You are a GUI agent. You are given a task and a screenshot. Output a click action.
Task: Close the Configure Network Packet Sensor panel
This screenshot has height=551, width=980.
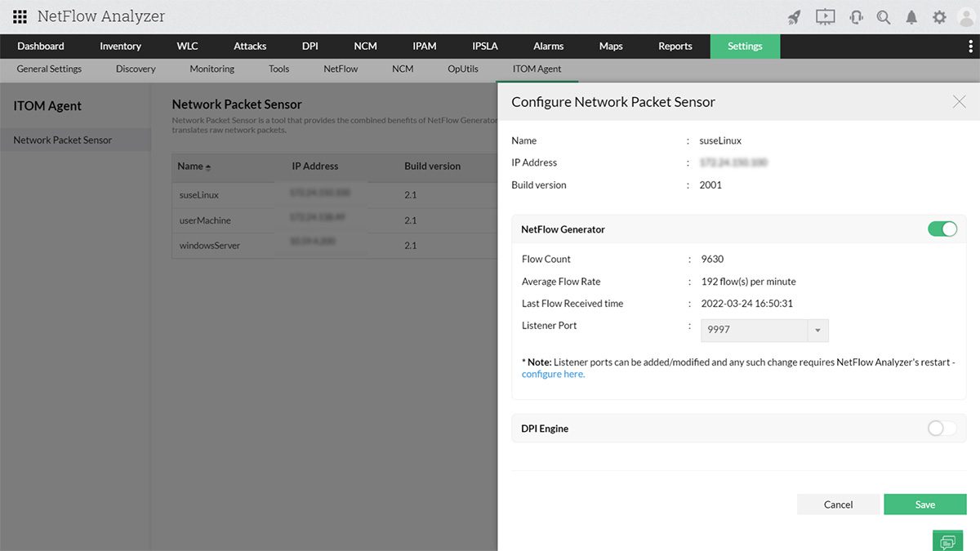959,102
